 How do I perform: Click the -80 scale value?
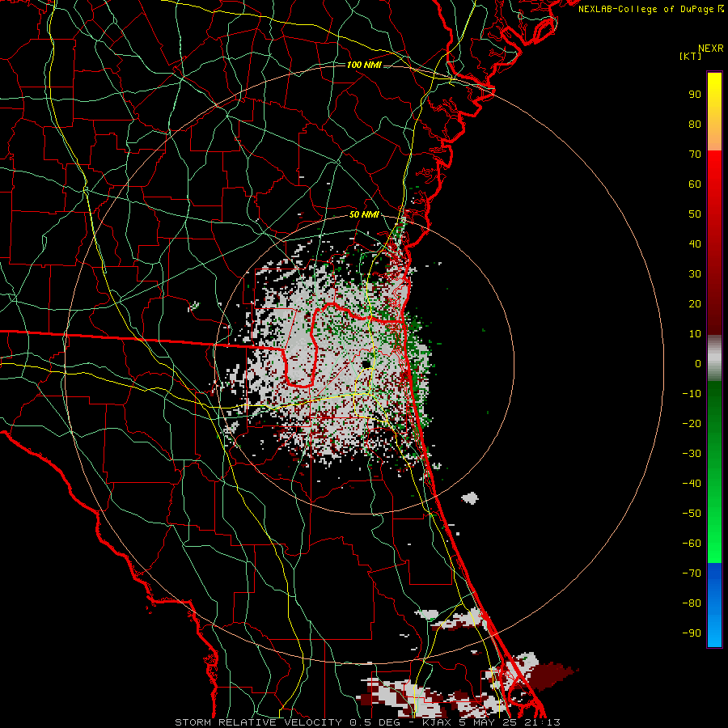(692, 603)
